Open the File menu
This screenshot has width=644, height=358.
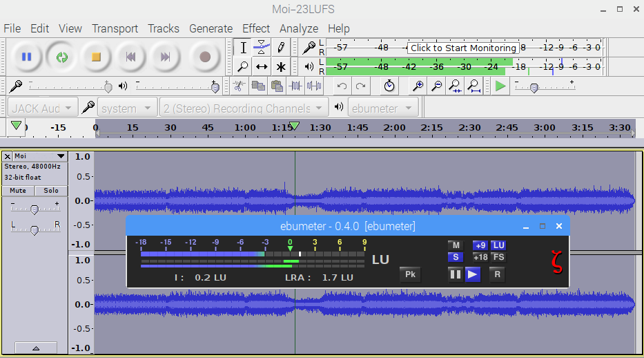coord(12,28)
